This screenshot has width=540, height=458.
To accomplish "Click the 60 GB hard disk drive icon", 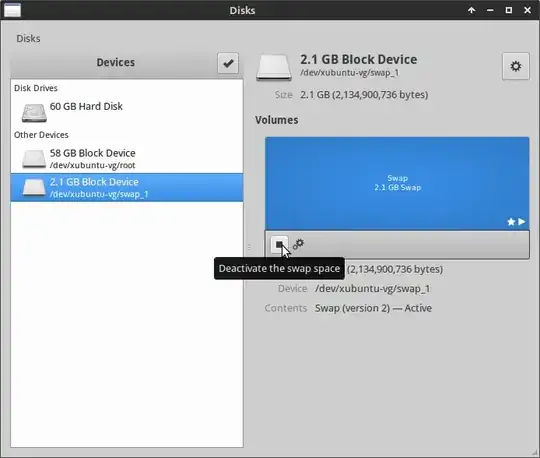I will click(x=34, y=113).
